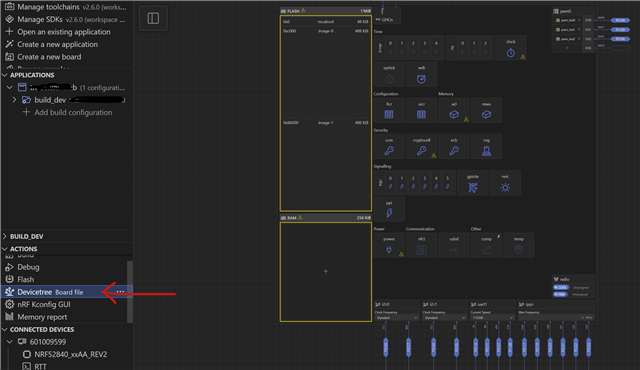This screenshot has width=640, height=370.
Task: Collapse the ACTIONS section
Action: point(5,249)
